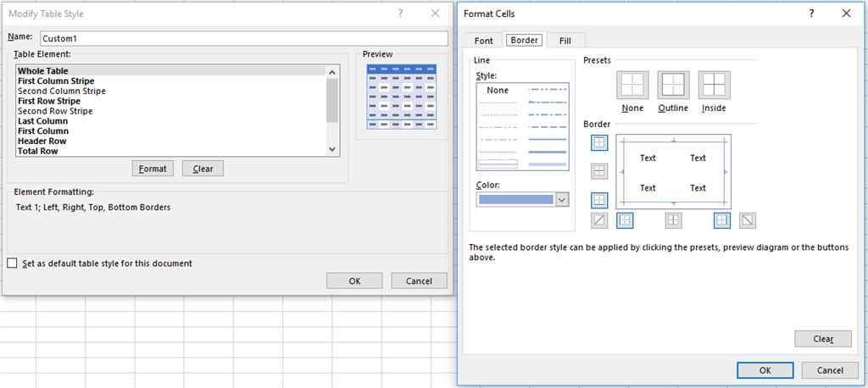
Task: Select the slanted dash-dot line style
Action: [548, 103]
